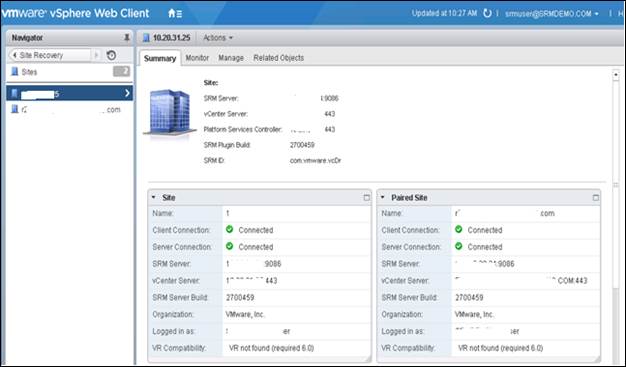Switch to the Summary tab
The height and width of the screenshot is (367, 626).
coord(160,58)
